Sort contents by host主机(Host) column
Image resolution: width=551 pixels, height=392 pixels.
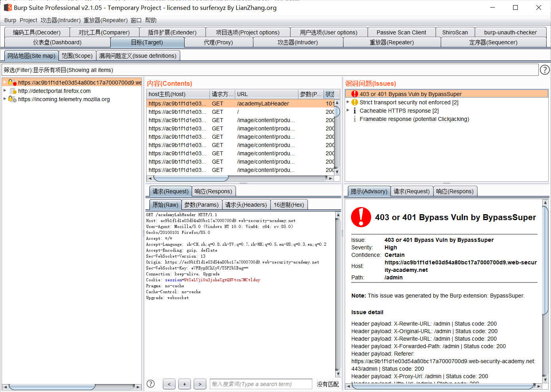(x=178, y=94)
